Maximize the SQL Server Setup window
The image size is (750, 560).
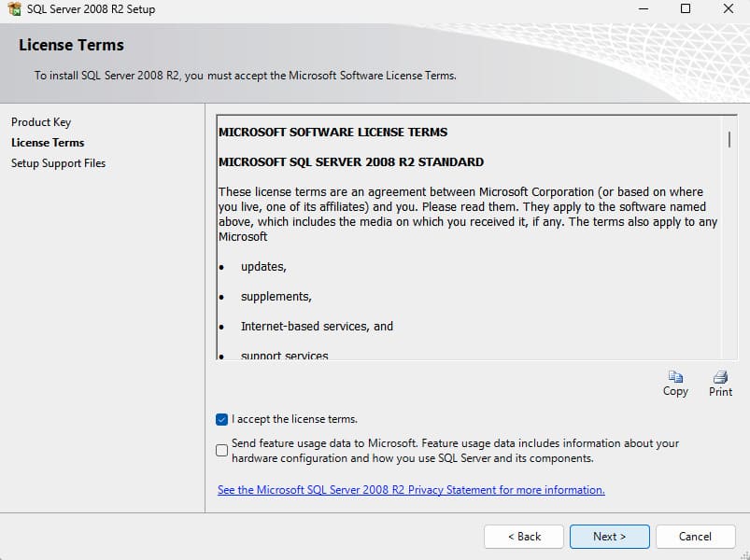click(686, 9)
